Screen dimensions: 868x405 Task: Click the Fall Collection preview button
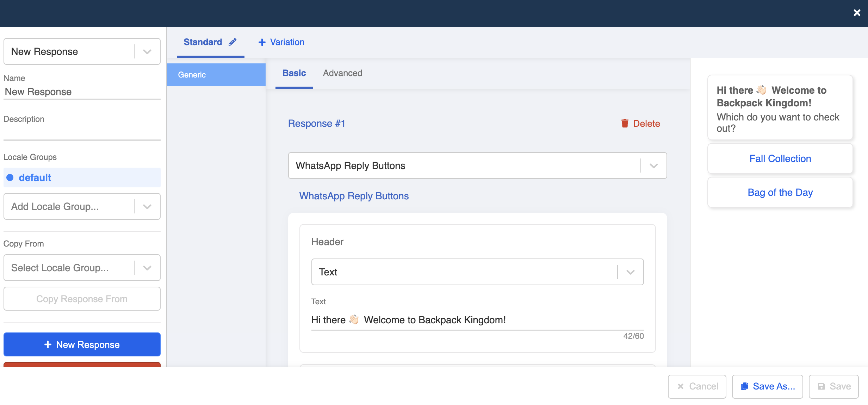coord(780,158)
